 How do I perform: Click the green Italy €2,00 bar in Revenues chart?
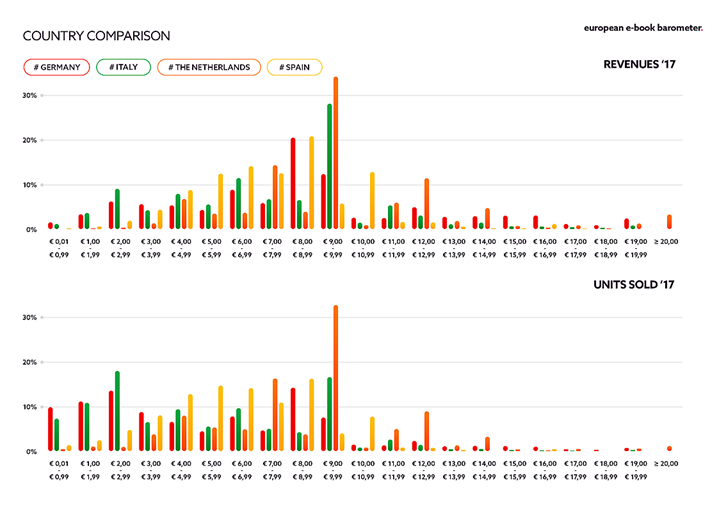tap(117, 209)
